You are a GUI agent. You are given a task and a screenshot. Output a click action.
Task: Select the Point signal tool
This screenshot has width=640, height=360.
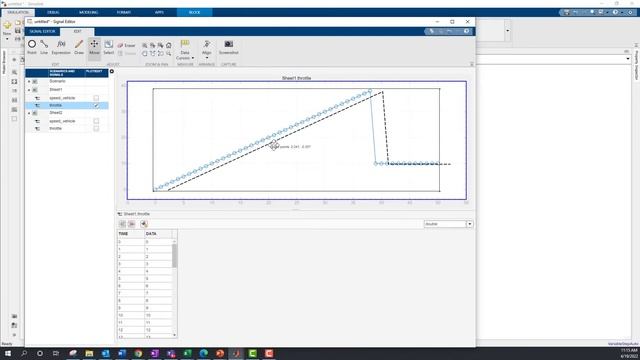coord(32,47)
